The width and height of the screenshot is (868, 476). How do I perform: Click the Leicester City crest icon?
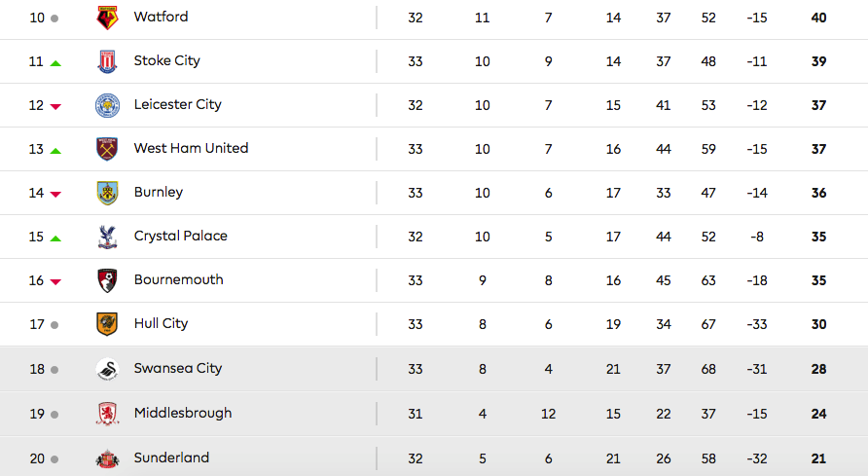click(x=107, y=105)
